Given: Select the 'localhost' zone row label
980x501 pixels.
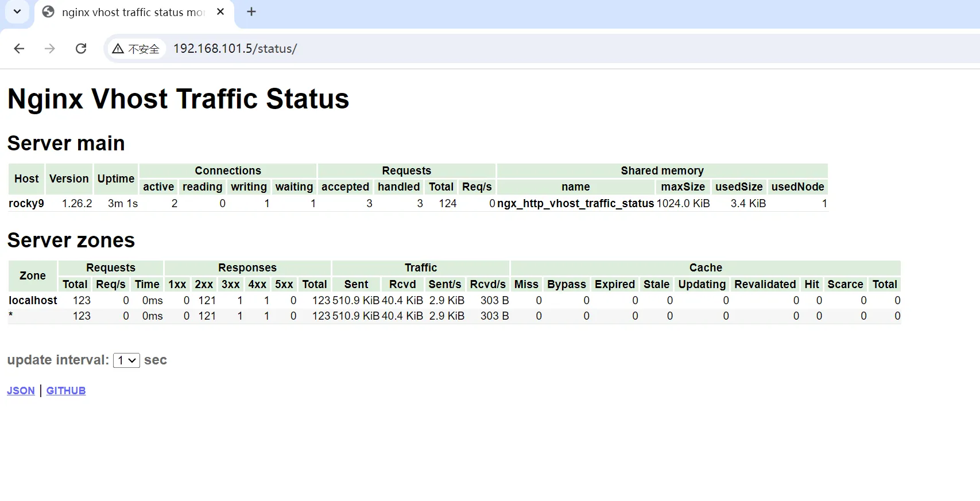Looking at the screenshot, I should (x=33, y=301).
